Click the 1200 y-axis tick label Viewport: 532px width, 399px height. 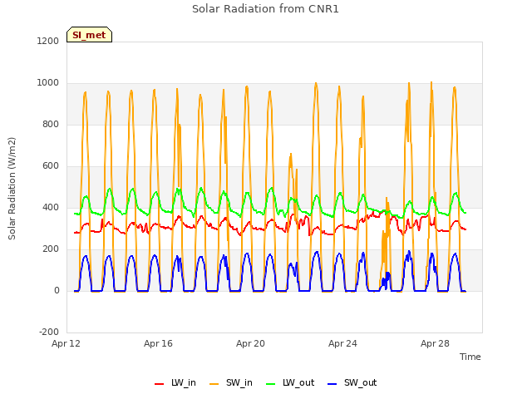(x=48, y=41)
